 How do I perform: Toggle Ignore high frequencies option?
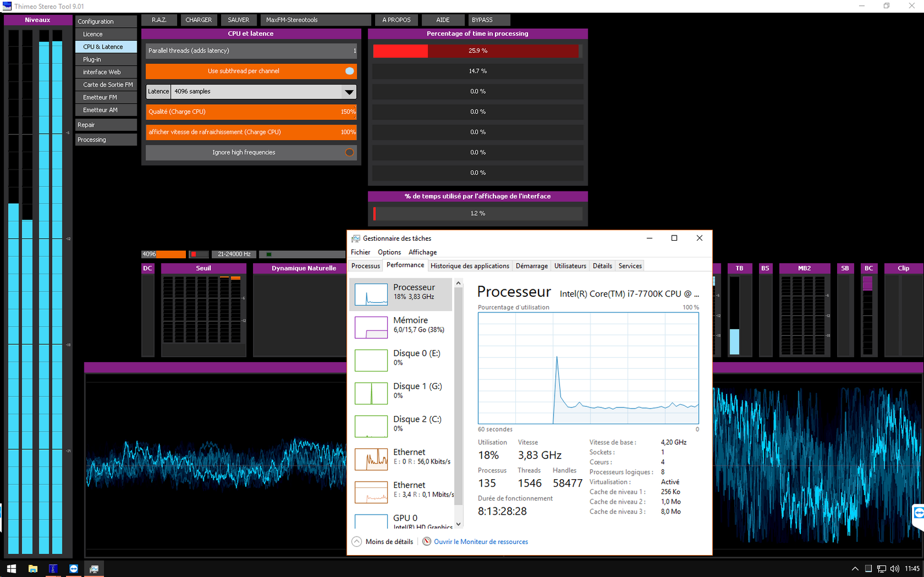(x=251, y=152)
